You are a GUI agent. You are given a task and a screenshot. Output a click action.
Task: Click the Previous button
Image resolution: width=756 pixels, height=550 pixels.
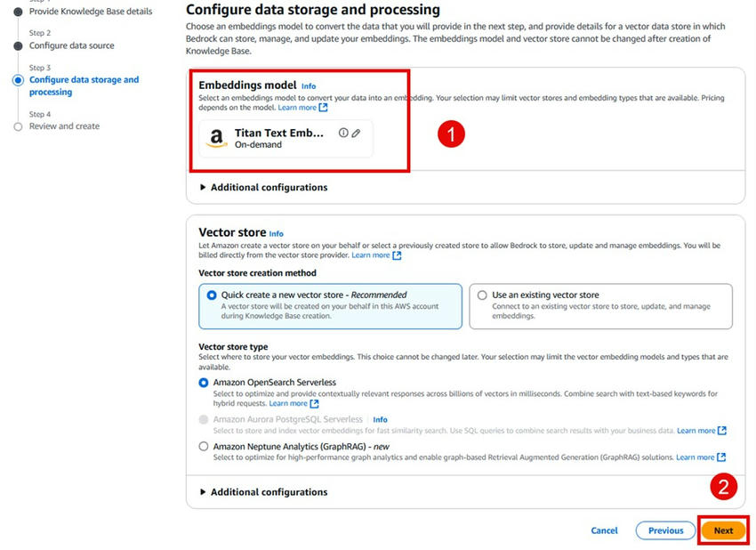point(665,530)
